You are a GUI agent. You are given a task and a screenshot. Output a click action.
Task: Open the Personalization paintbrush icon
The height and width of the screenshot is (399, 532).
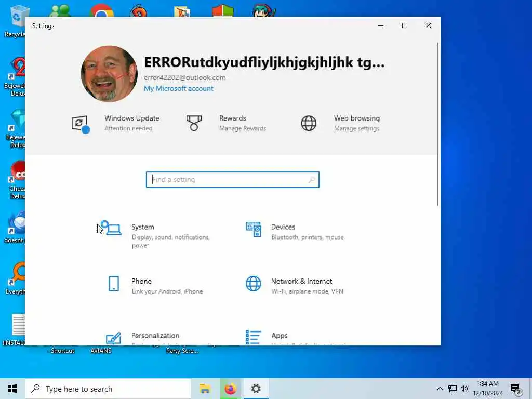click(x=113, y=338)
